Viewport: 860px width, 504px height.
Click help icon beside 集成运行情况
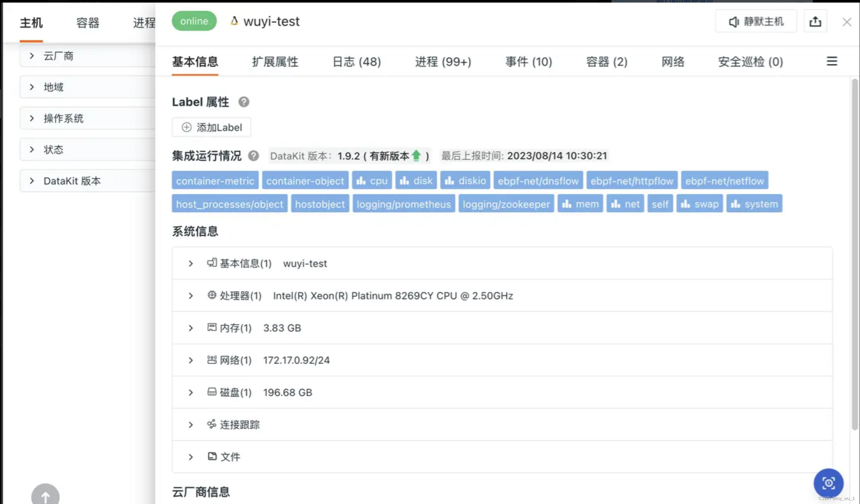tap(253, 156)
